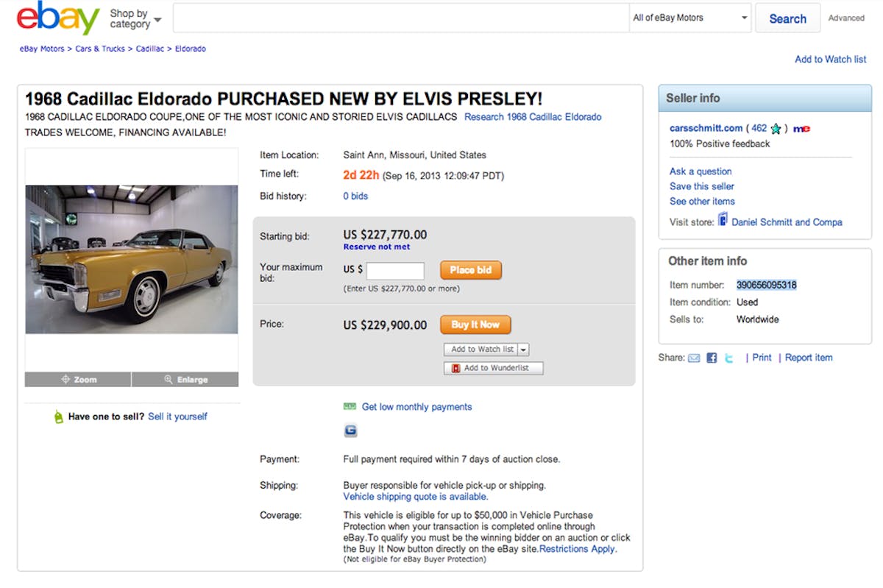Viewport: 883px width, 588px height.
Task: Click the eBay logo
Action: (58, 18)
